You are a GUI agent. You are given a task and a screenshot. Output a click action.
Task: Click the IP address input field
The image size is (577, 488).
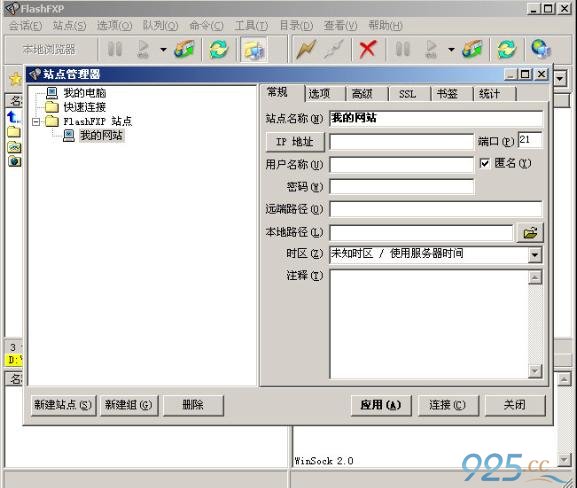point(401,142)
